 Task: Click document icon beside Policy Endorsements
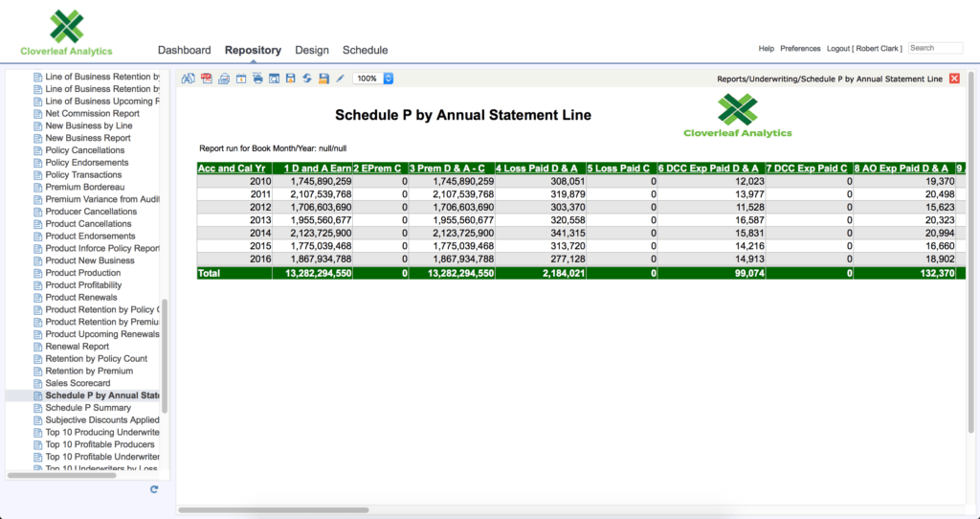(x=38, y=163)
